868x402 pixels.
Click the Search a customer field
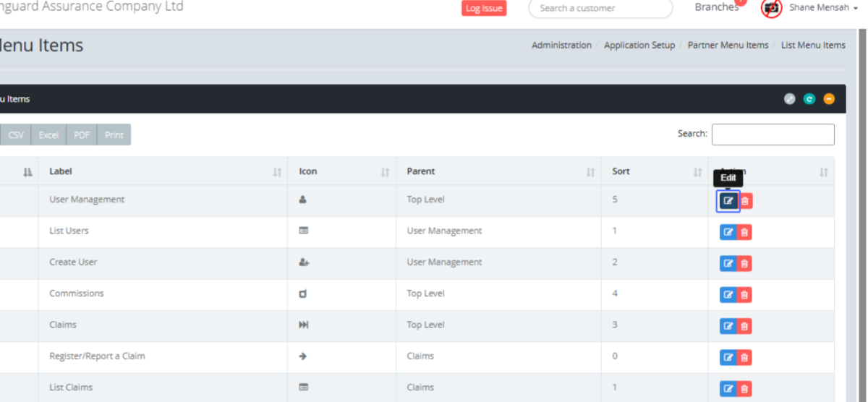(x=600, y=9)
